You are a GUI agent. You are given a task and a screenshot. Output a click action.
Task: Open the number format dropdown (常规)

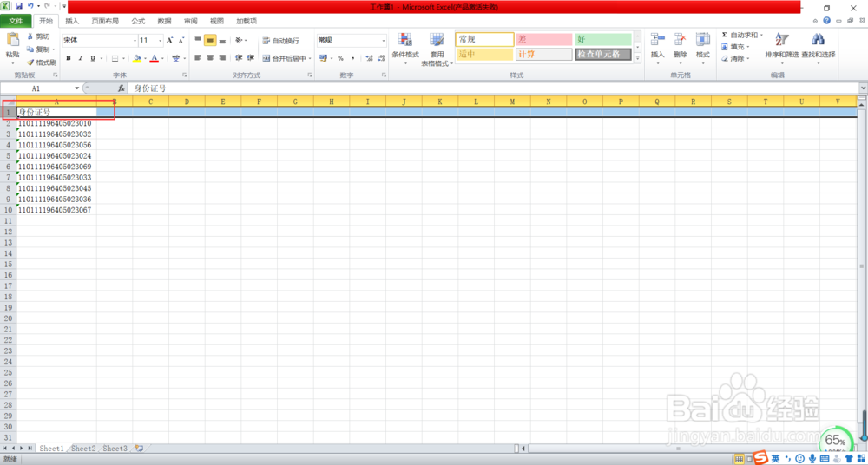coord(383,41)
